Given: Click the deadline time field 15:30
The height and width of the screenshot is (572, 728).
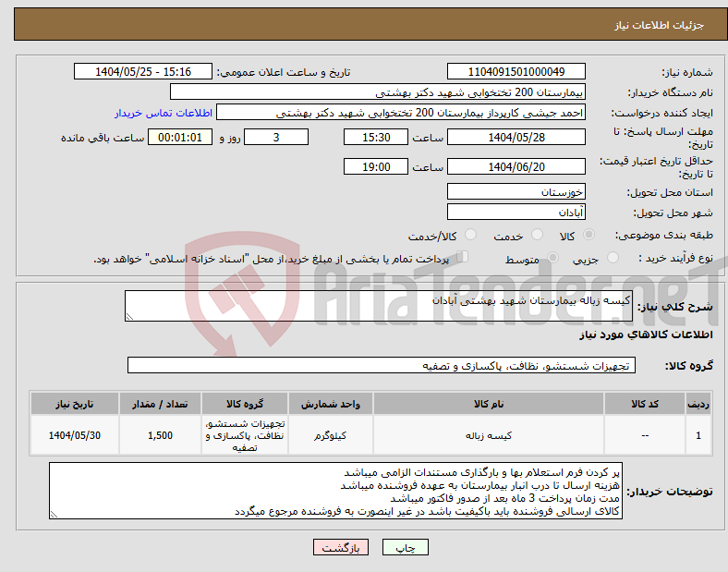Looking at the screenshot, I should pyautogui.click(x=376, y=137).
